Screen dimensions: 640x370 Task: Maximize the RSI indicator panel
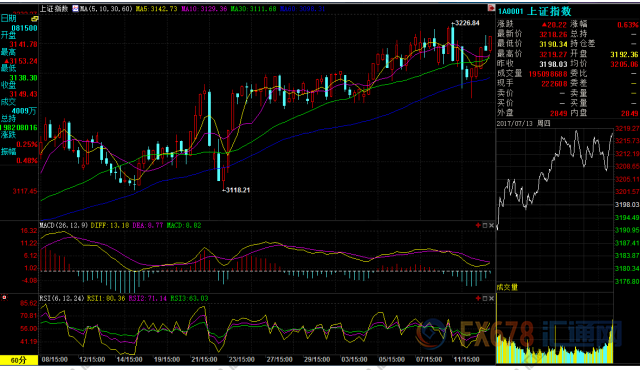[x=485, y=298]
